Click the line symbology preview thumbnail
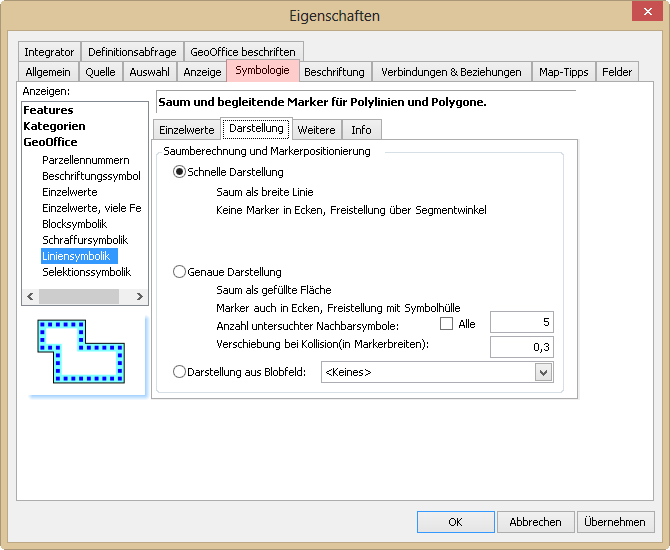Viewport: 670px width, 550px height. [x=84, y=353]
